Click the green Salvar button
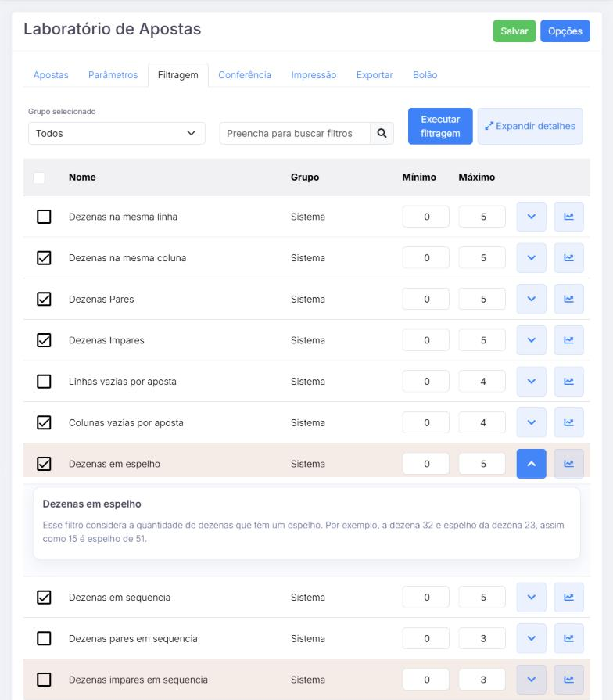Screen dimensions: 613x700 [x=514, y=31]
